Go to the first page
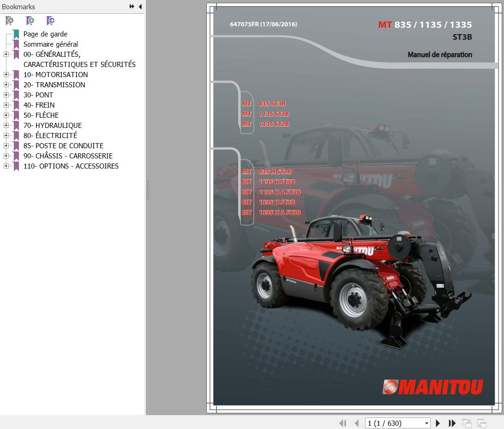 click(x=342, y=423)
